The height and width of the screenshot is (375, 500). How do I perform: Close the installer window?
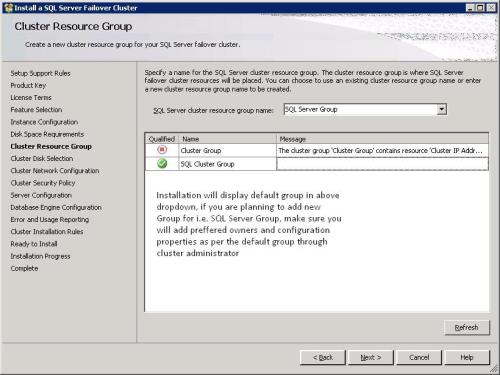[x=491, y=8]
